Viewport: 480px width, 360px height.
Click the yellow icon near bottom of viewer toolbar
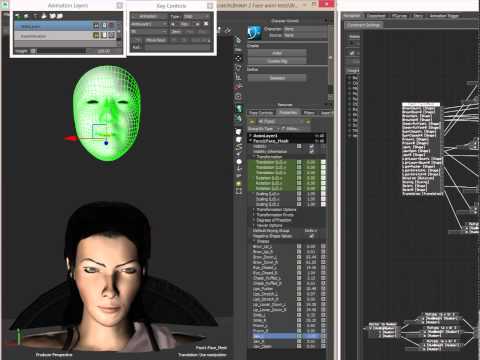coord(238,183)
